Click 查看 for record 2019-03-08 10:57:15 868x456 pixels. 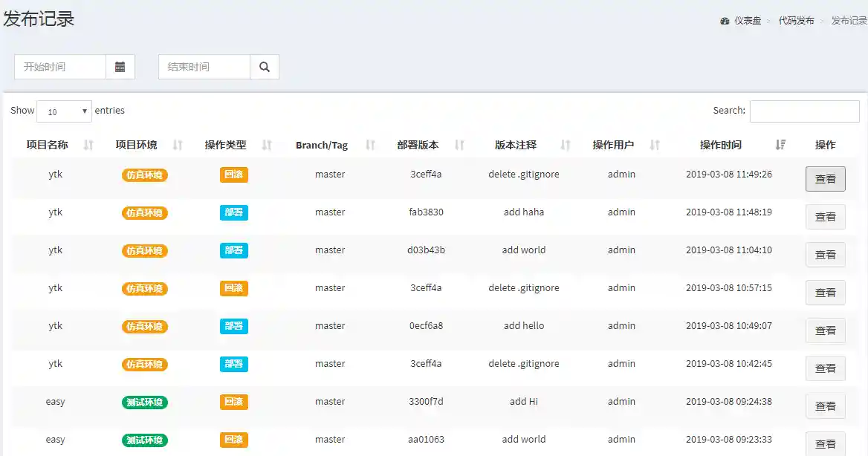tap(826, 293)
